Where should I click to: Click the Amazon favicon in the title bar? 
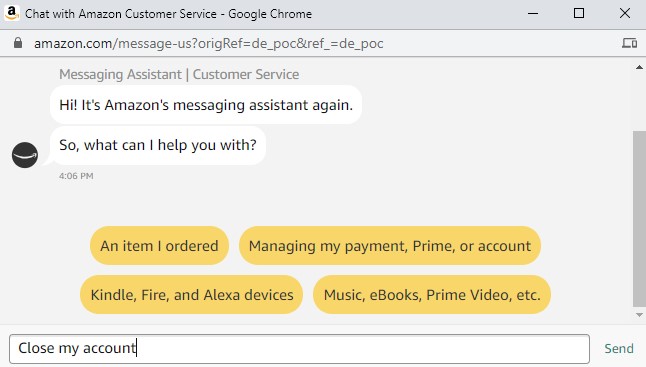[x=12, y=13]
